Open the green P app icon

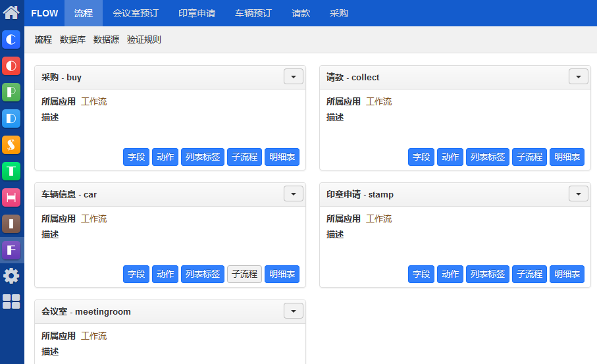11,92
